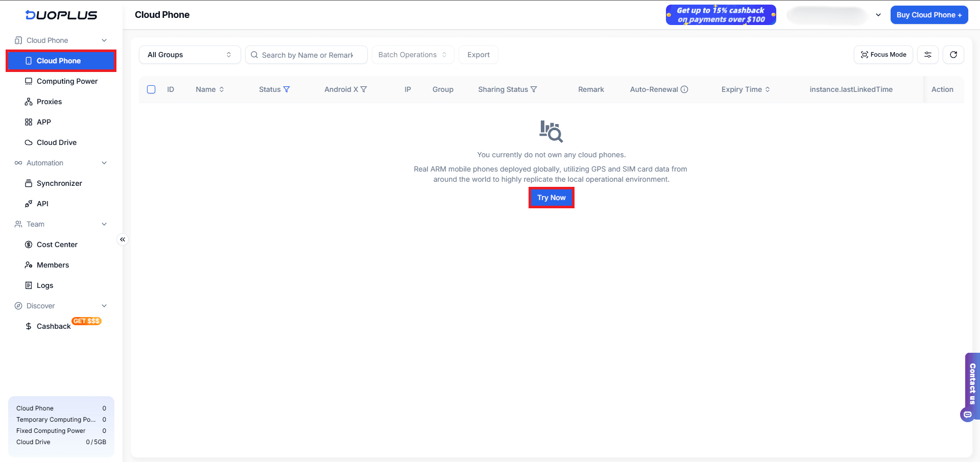Toggle the Sharing Status filter funnel
This screenshot has height=462, width=980.
[534, 89]
